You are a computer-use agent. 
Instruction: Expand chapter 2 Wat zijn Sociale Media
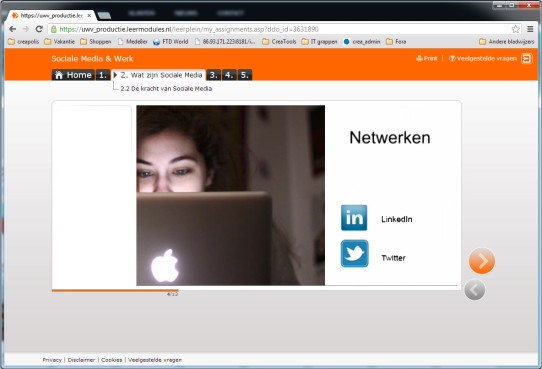(158, 75)
